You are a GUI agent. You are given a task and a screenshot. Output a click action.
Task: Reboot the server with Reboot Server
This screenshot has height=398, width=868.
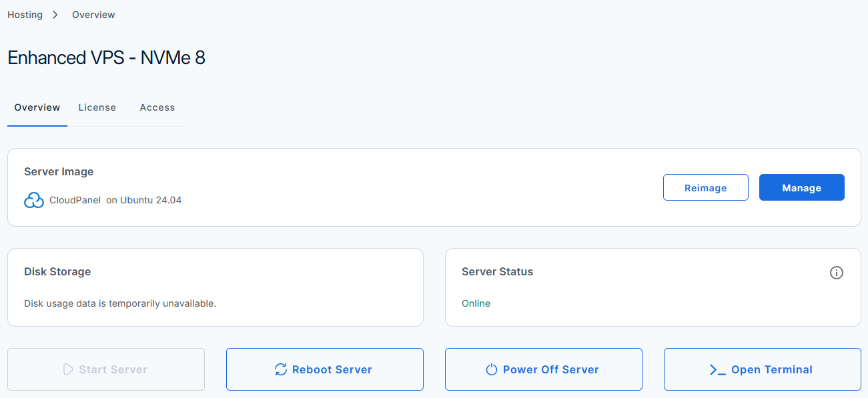[x=325, y=369]
